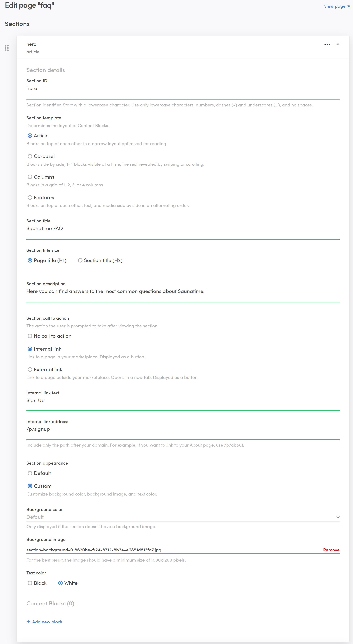Open the Background color dropdown
The height and width of the screenshot is (644, 353).
pos(183,517)
